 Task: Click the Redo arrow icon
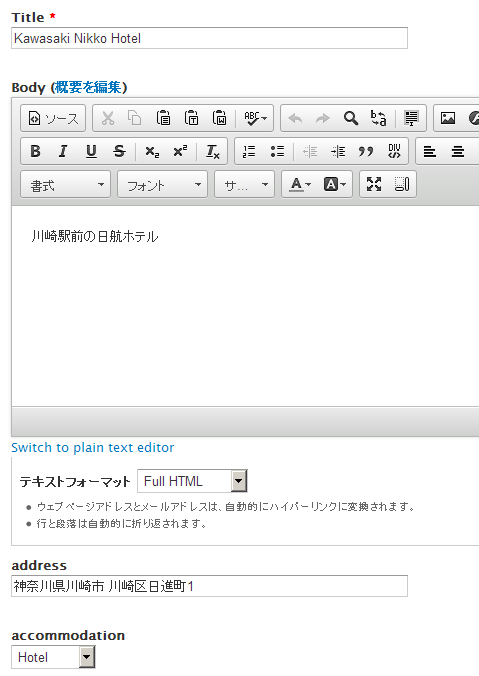tap(322, 118)
